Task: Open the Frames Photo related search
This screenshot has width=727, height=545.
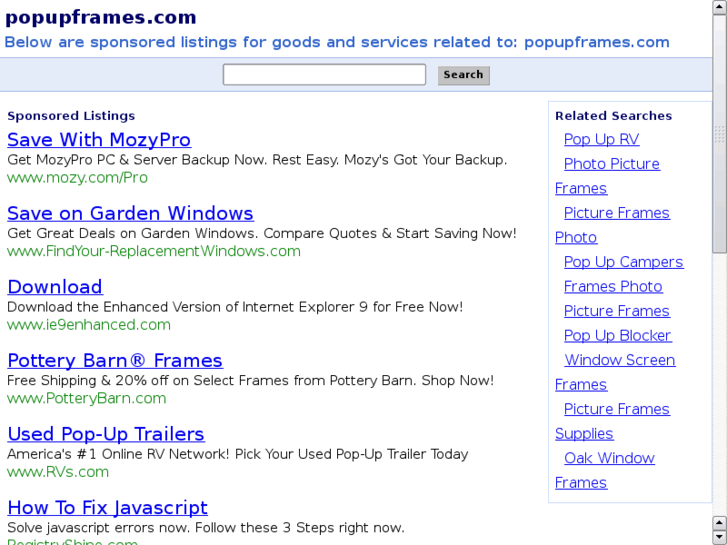Action: [613, 287]
